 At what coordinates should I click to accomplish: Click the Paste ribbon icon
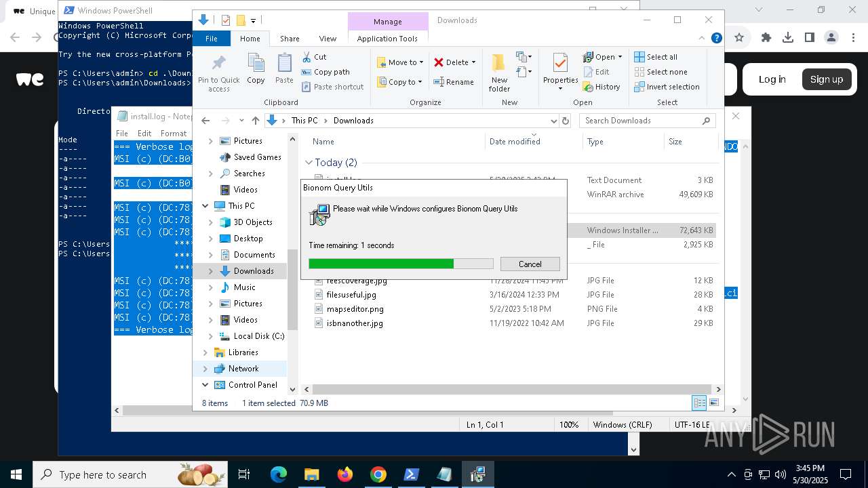[x=284, y=69]
